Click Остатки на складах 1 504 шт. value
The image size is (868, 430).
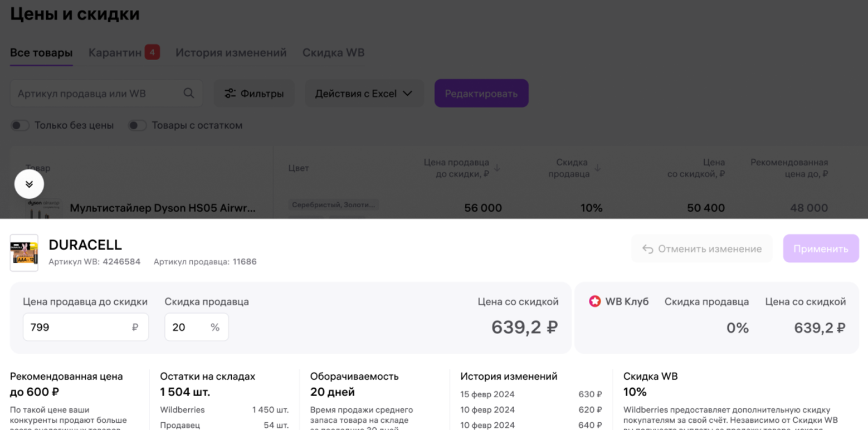(x=185, y=392)
